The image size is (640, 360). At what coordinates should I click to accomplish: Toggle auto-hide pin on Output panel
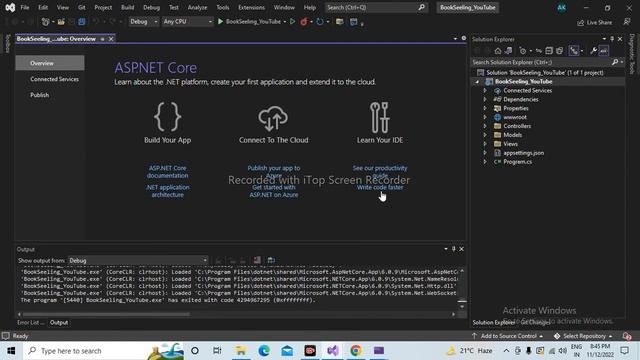point(453,249)
